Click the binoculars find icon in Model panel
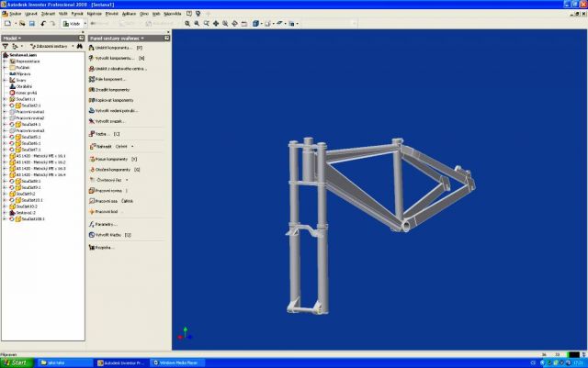The image size is (588, 368). [x=79, y=46]
